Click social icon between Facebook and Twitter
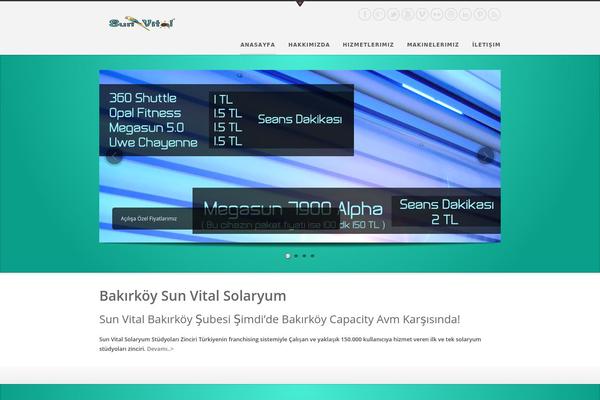The image size is (600, 400). (x=379, y=14)
